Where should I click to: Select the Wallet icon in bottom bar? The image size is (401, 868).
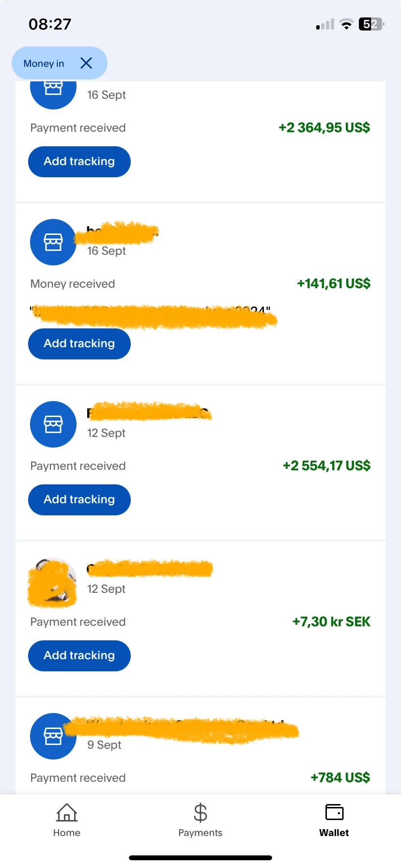pos(334,812)
